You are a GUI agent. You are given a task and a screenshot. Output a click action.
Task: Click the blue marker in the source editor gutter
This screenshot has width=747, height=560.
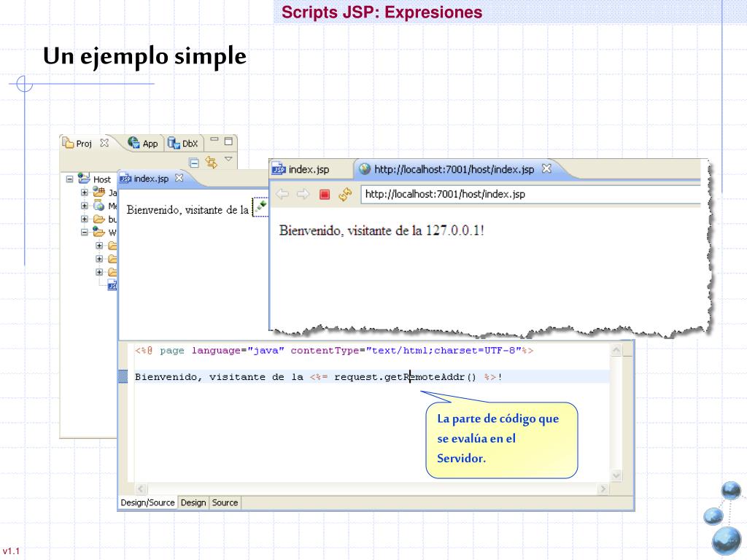point(123,377)
